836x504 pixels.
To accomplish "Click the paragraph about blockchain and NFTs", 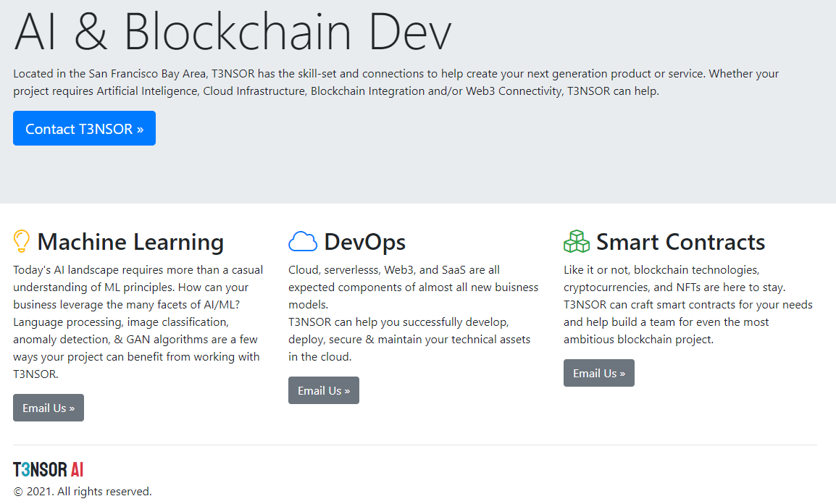I will coord(688,304).
